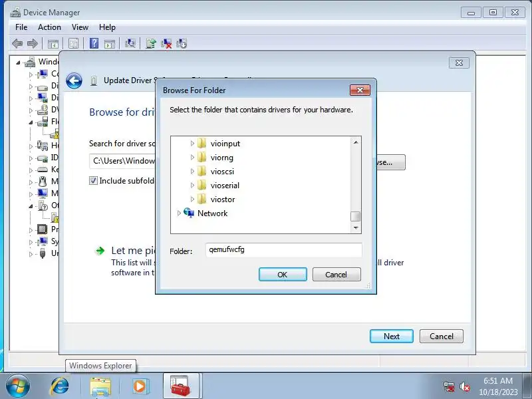Image resolution: width=532 pixels, height=399 pixels.
Task: Click the round blue back arrow in Update Driver wizard
Action: (74, 80)
